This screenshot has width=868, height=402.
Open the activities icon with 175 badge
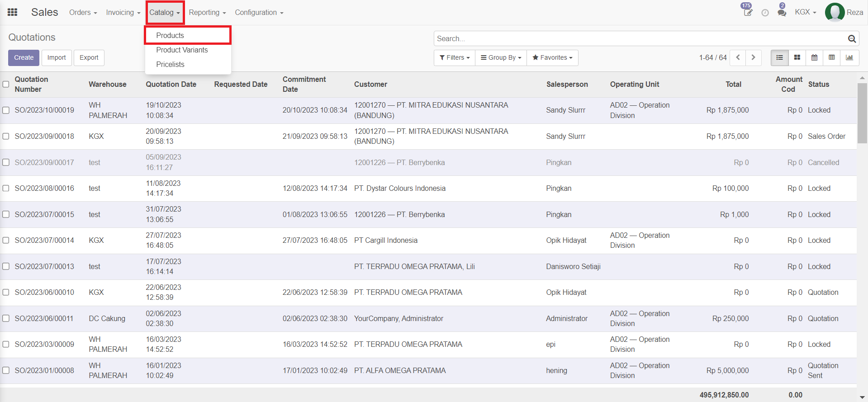click(748, 12)
